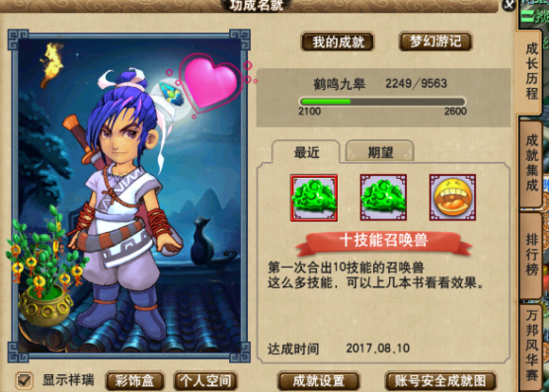Open the 成就集成 side tab
549x392 pixels.
pos(531,163)
